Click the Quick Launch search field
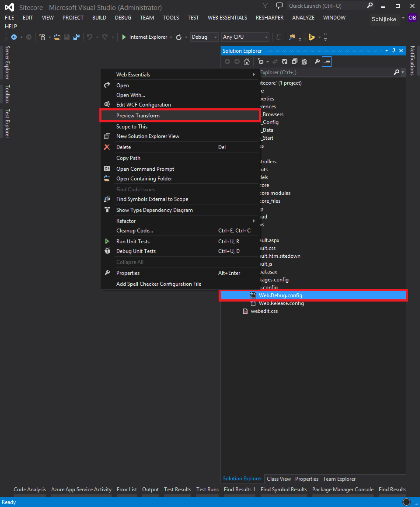The width and height of the screenshot is (420, 507). pyautogui.click(x=327, y=6)
